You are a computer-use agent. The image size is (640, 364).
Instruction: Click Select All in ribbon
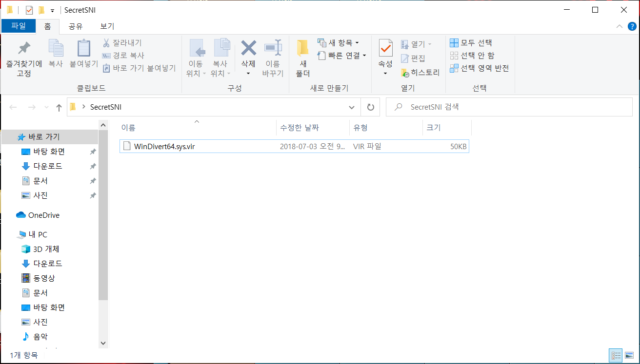click(471, 43)
